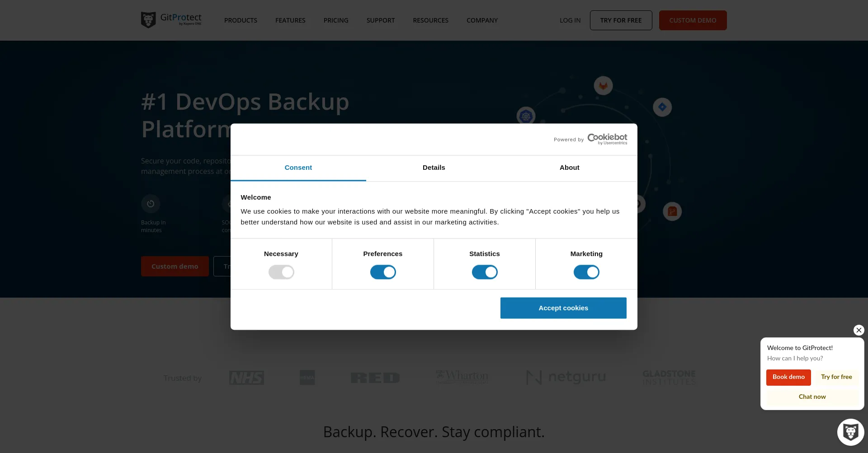The image size is (868, 453).
Task: Click the Necessary toggle slider
Action: [x=281, y=272]
